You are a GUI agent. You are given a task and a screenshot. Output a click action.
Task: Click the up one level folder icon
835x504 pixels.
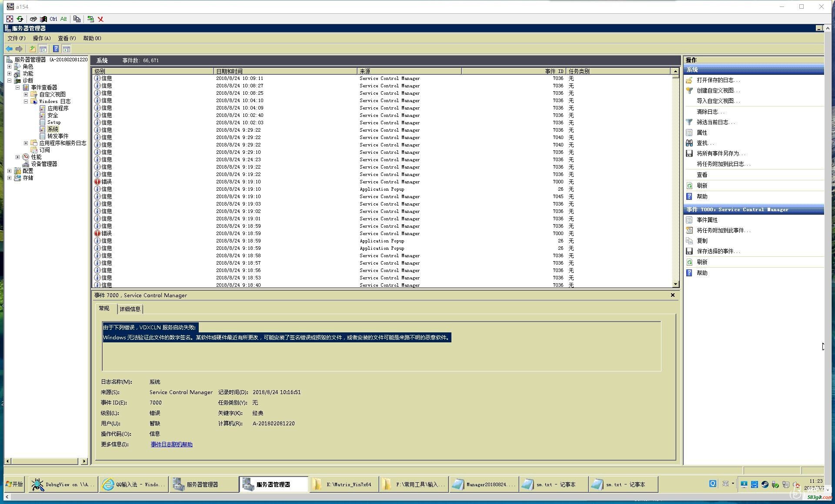(x=32, y=49)
